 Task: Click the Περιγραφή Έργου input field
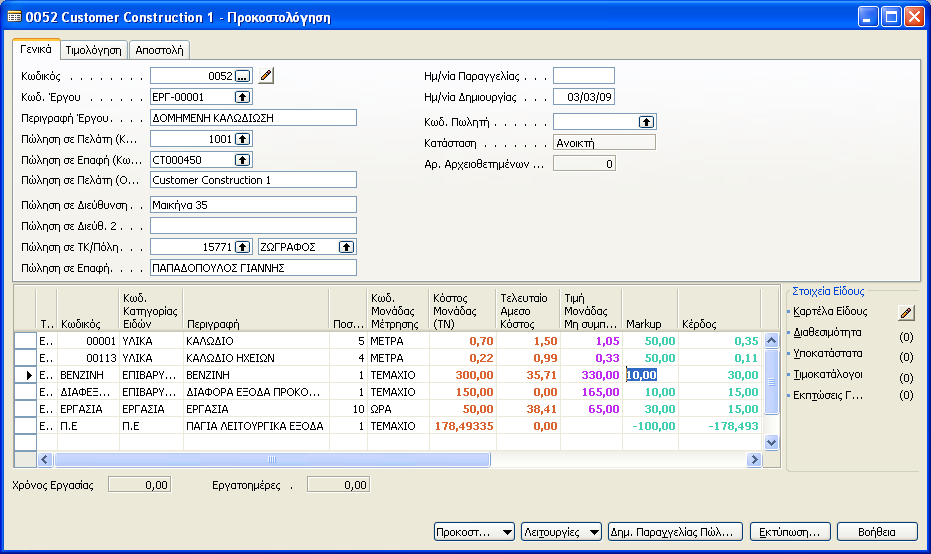pos(254,118)
